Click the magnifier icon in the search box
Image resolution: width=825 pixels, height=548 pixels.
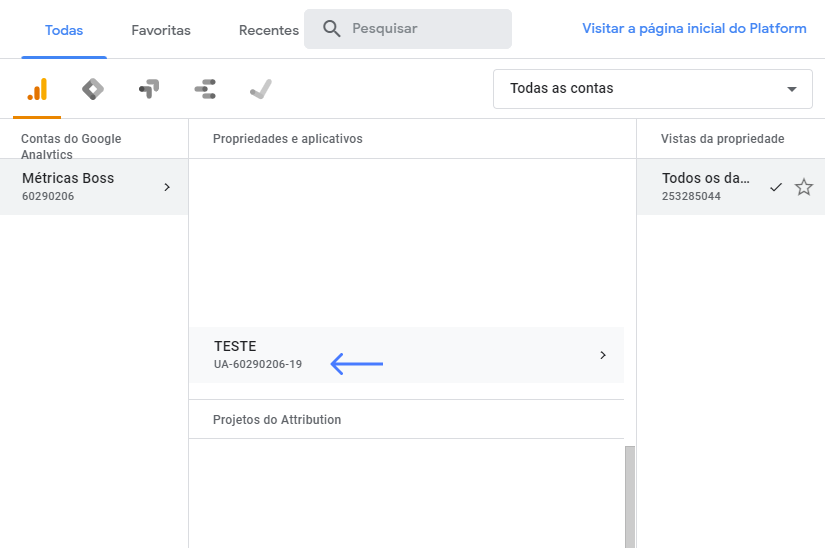(332, 29)
